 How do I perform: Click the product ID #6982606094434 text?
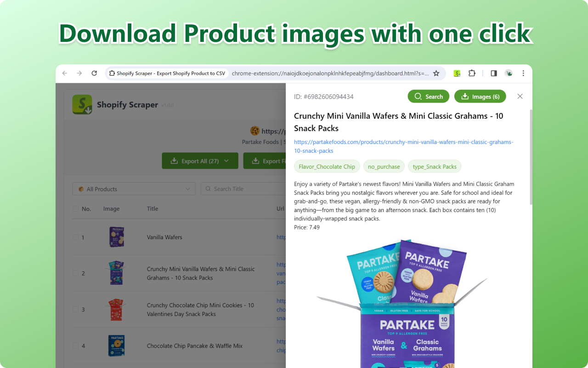[x=324, y=97]
